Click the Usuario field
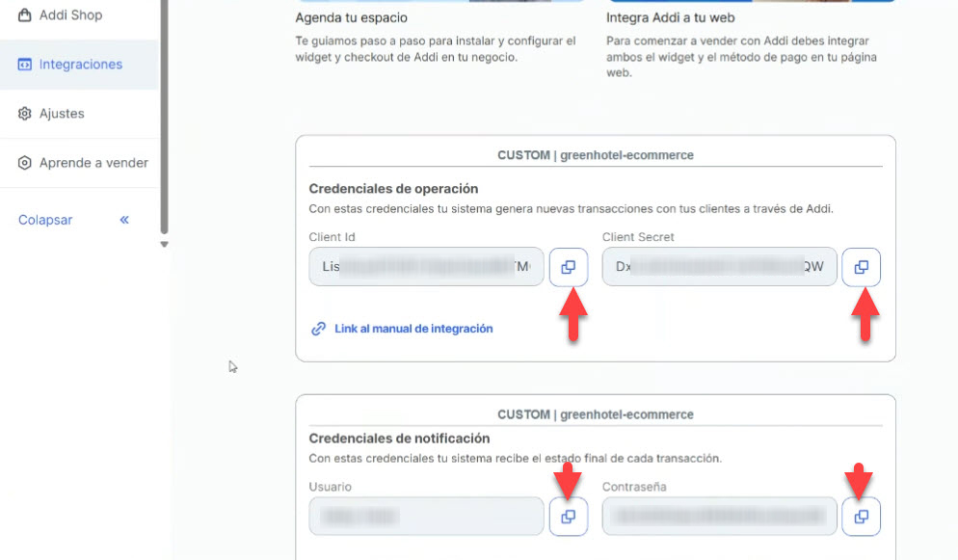958x560 pixels. [x=426, y=516]
